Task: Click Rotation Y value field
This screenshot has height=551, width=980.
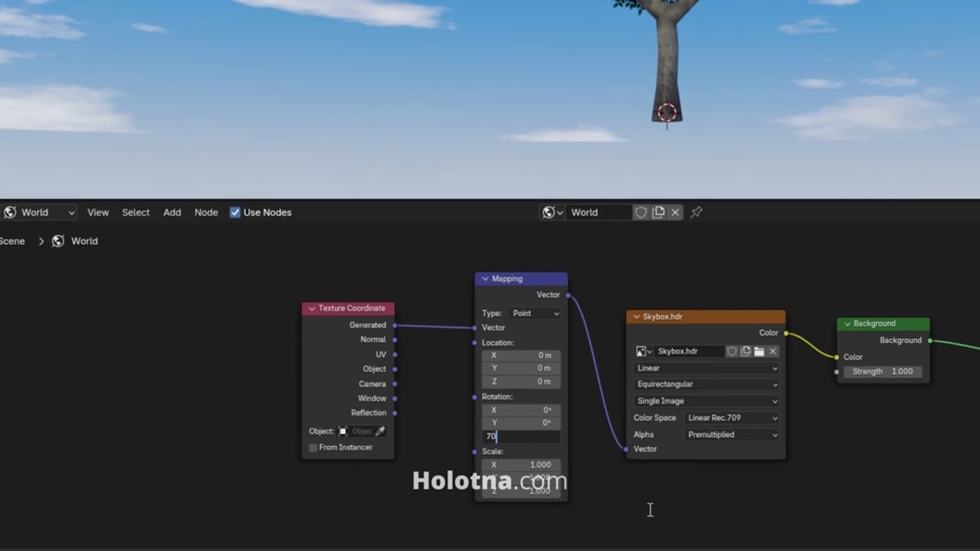Action: pyautogui.click(x=521, y=422)
